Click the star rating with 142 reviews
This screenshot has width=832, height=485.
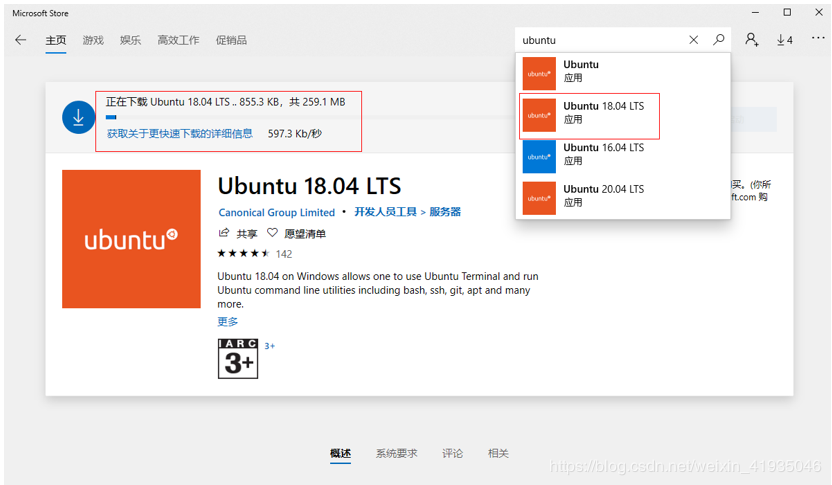pyautogui.click(x=255, y=254)
